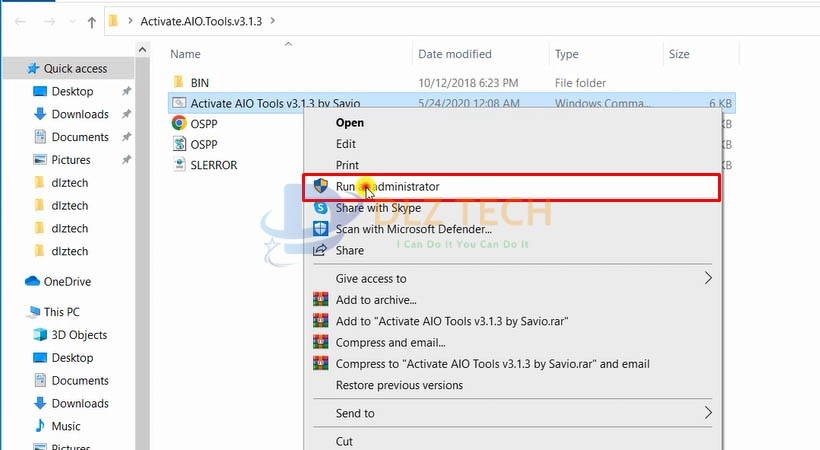Image resolution: width=820 pixels, height=450 pixels.
Task: Unpin Downloads from Quick access
Action: point(126,114)
